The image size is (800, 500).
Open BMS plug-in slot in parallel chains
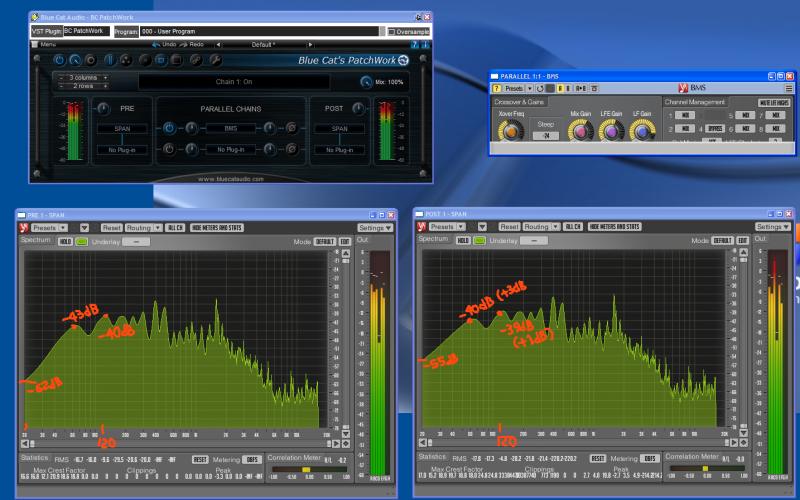pyautogui.click(x=231, y=128)
